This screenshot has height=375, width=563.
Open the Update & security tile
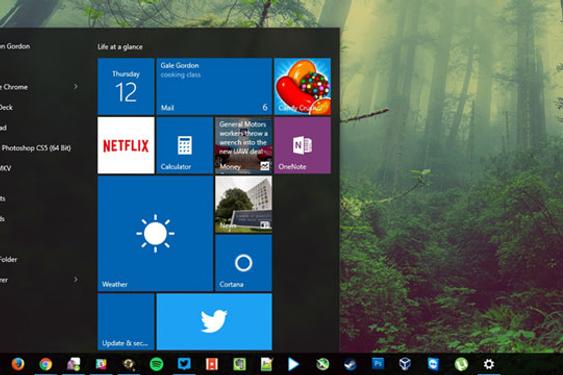coord(126,322)
